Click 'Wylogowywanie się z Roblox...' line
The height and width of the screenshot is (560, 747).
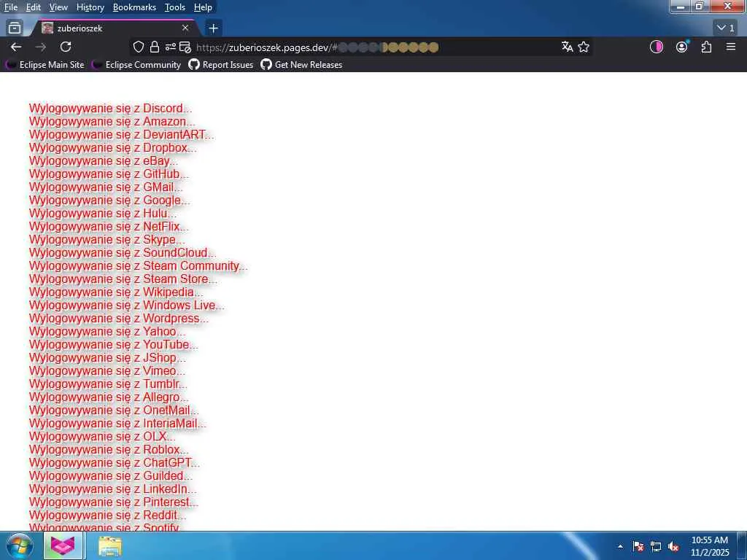tap(109, 449)
